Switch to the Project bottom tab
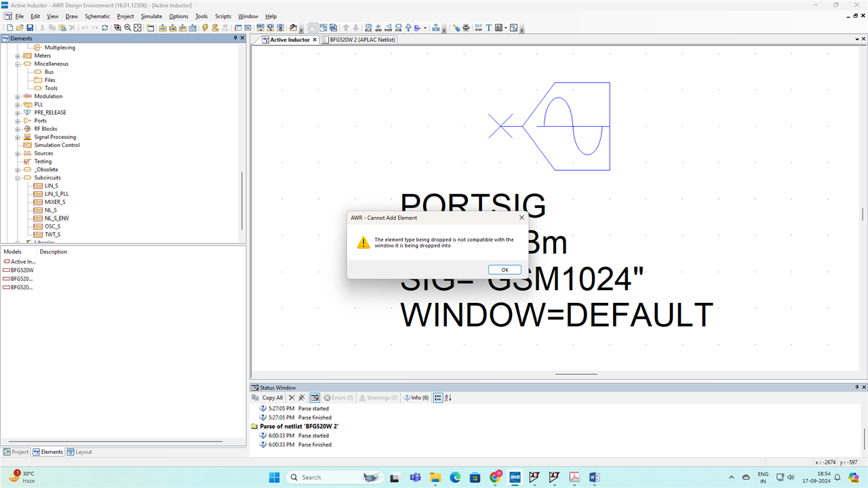 (x=16, y=452)
